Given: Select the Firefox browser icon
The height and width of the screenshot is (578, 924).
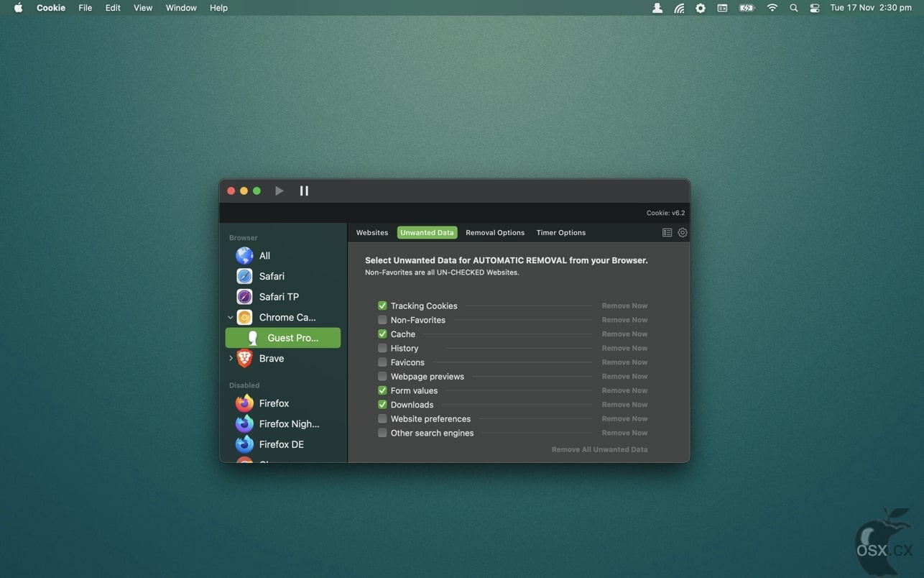Looking at the screenshot, I should pos(244,403).
